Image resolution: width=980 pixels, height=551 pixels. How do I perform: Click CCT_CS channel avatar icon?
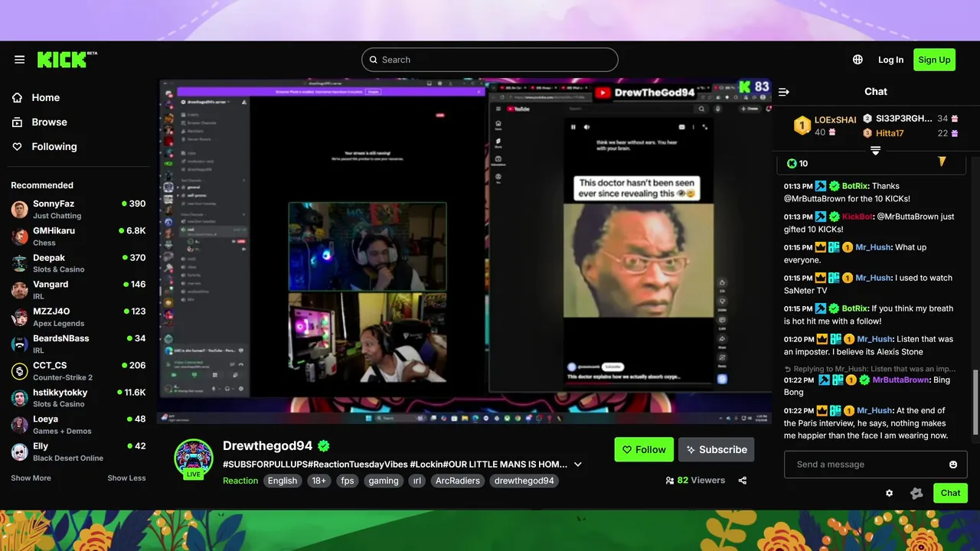(20, 371)
